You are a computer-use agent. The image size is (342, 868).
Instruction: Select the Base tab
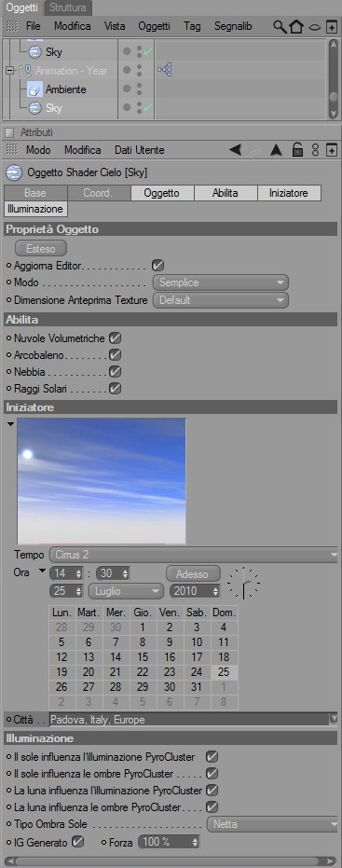[x=35, y=193]
